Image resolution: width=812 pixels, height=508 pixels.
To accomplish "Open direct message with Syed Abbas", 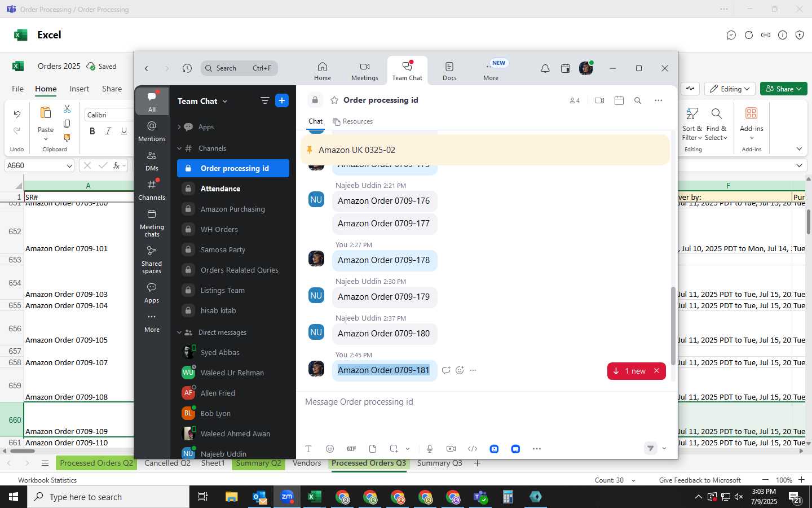I will (x=233, y=352).
